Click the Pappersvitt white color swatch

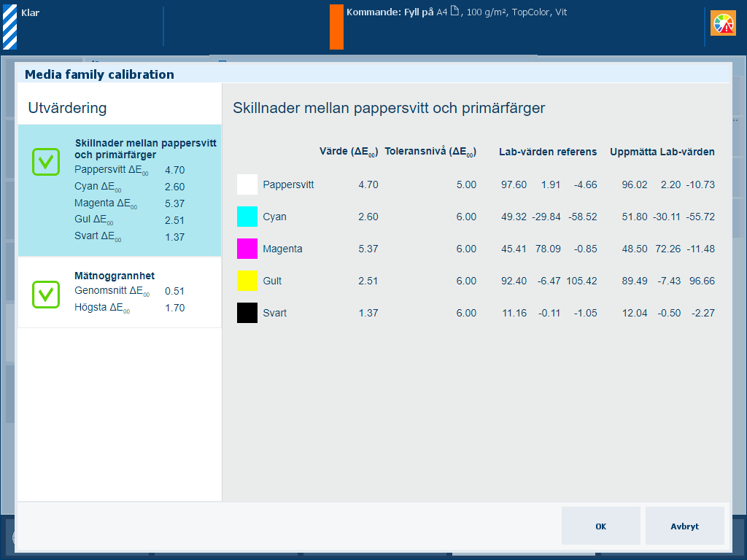(x=247, y=184)
